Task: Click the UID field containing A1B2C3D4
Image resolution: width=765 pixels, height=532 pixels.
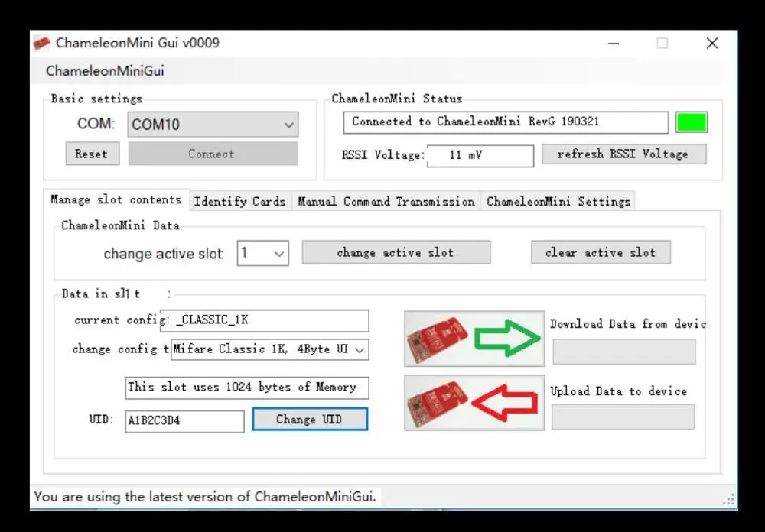Action: pos(184,421)
